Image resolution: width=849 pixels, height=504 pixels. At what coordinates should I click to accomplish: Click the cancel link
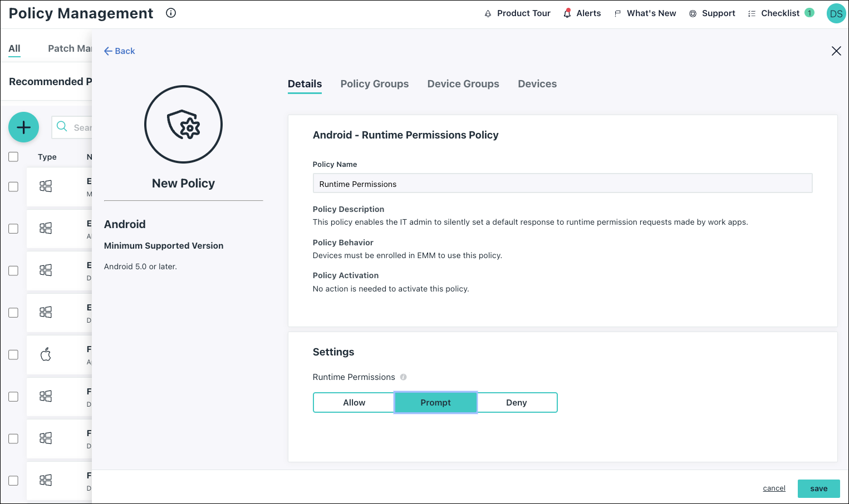tap(774, 488)
